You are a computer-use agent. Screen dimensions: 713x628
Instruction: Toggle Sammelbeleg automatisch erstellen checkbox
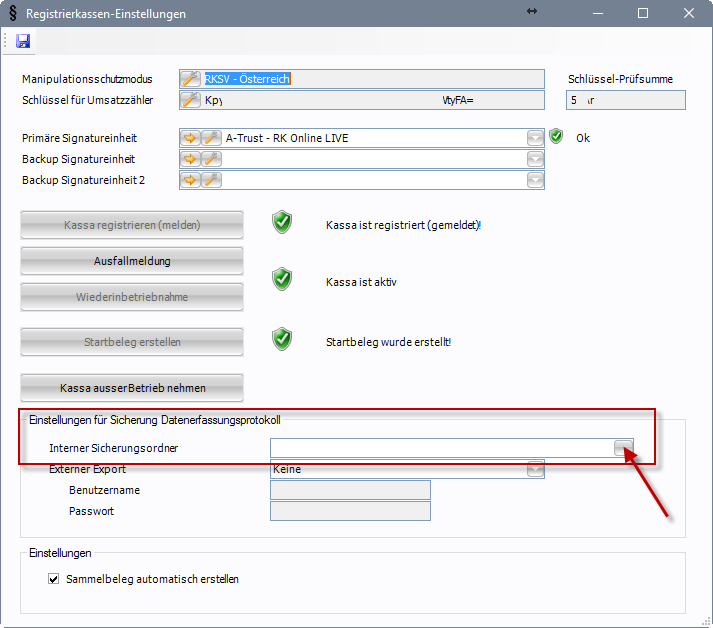coord(54,578)
